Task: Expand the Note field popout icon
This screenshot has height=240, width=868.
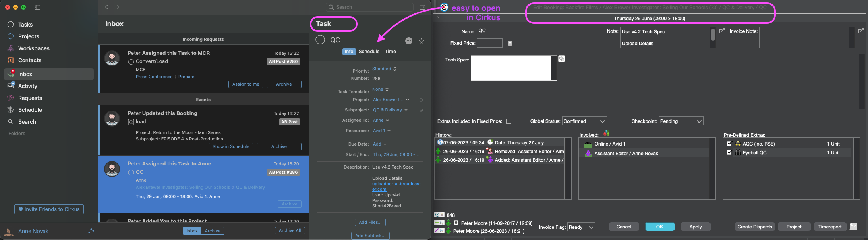Action: (722, 31)
